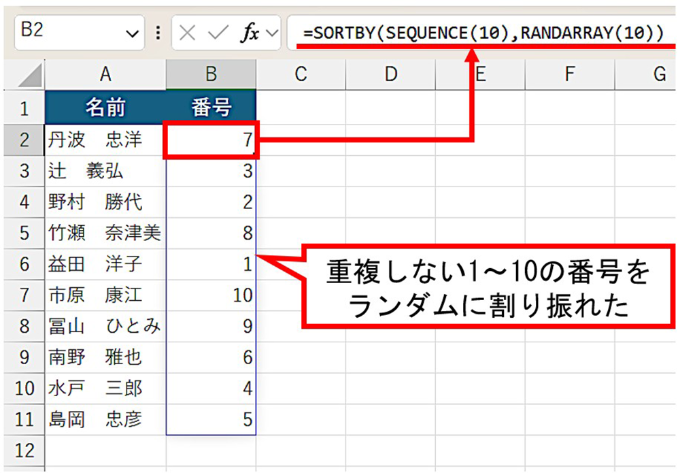Select row 2 header
This screenshot has height=473, width=680.
click(x=24, y=140)
